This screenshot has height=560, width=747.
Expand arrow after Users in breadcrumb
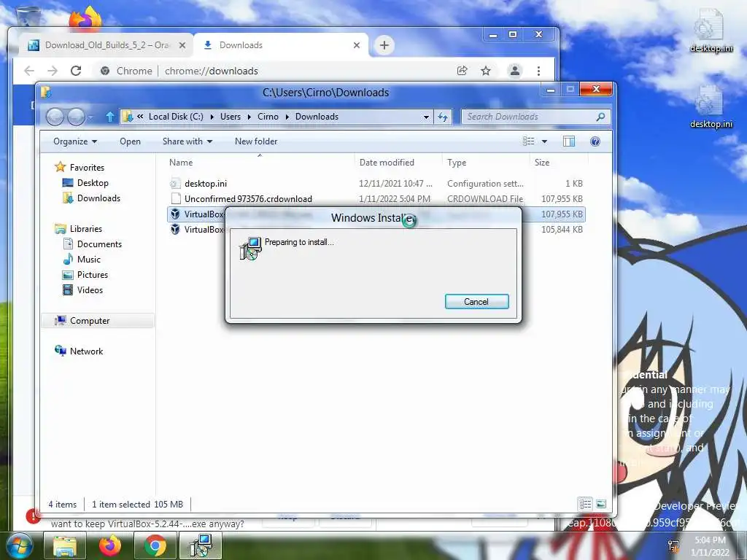point(249,117)
